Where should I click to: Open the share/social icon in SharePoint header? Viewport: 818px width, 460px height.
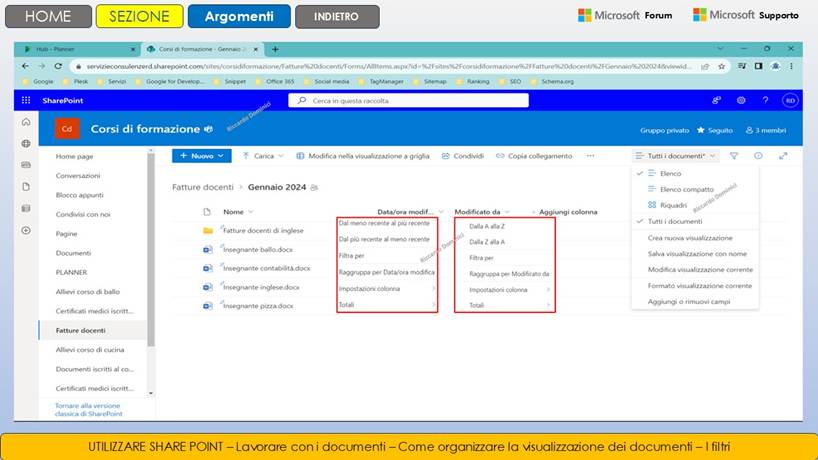click(716, 100)
